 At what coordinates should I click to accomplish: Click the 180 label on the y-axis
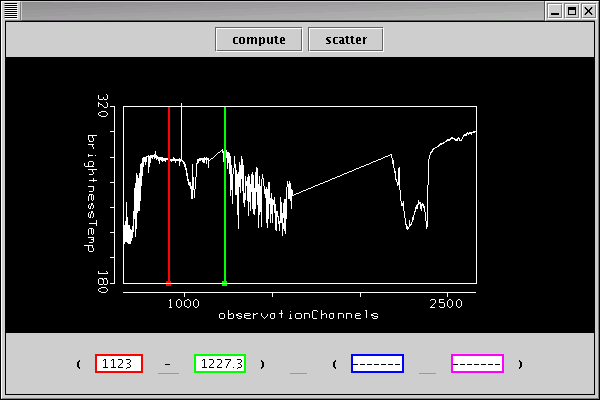(x=103, y=282)
